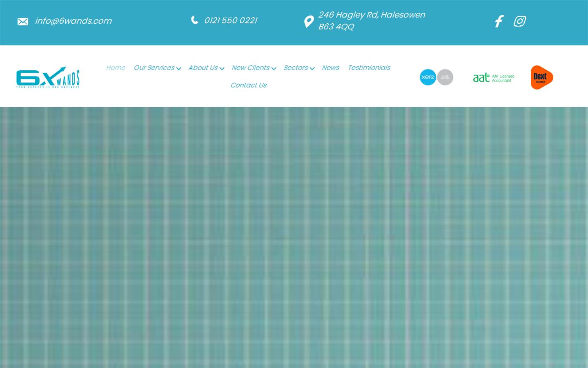Expand the Sectors menu chevron

coord(312,69)
